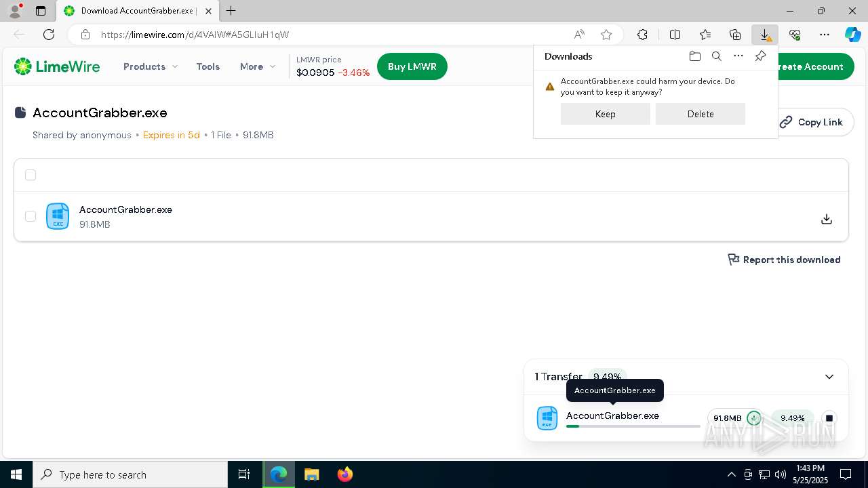Toggle split screen view
Image resolution: width=868 pixels, height=488 pixels.
click(x=675, y=35)
